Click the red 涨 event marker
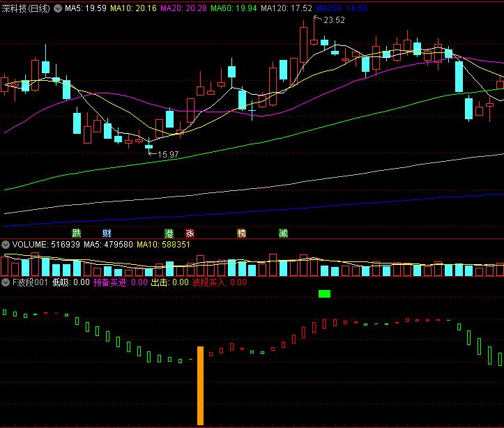Image resolution: width=504 pixels, height=428 pixels. pyautogui.click(x=190, y=233)
